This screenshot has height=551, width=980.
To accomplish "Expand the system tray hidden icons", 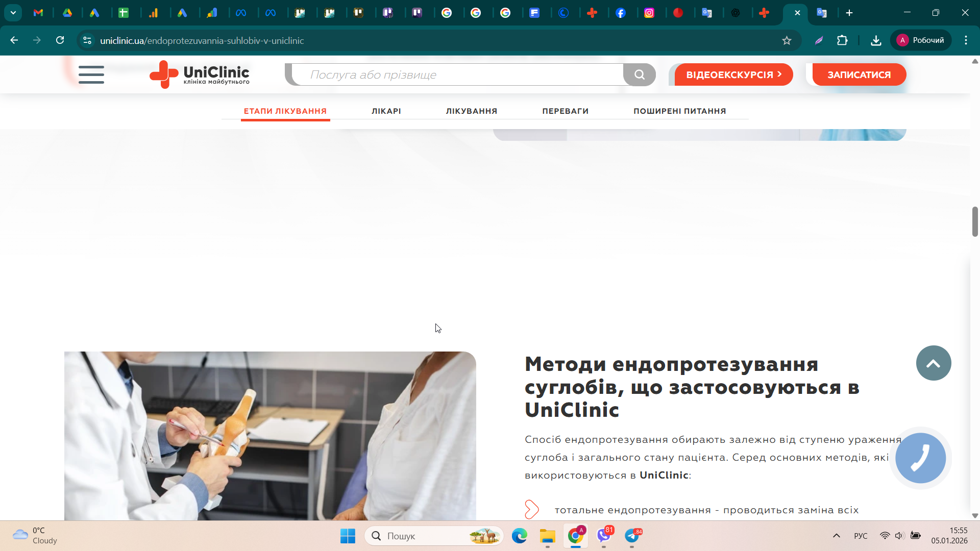I will [x=836, y=536].
